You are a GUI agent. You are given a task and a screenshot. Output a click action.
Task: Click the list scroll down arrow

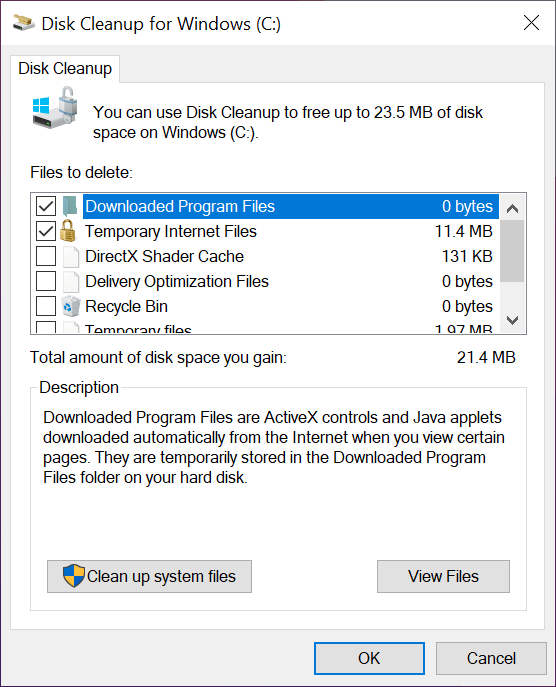pyautogui.click(x=512, y=320)
